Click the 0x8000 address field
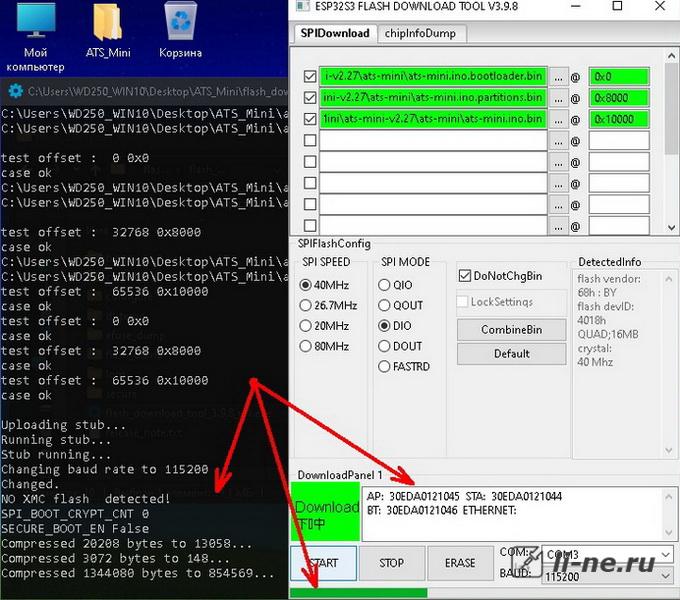 click(x=619, y=98)
